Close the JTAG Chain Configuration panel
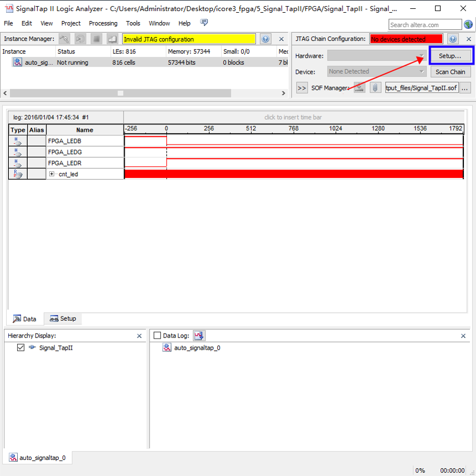The image size is (476, 476). [469, 39]
